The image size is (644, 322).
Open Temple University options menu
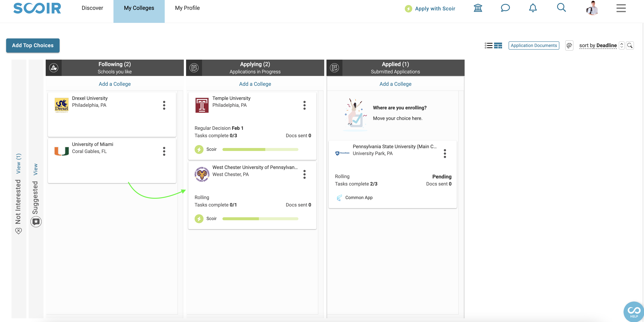(305, 105)
